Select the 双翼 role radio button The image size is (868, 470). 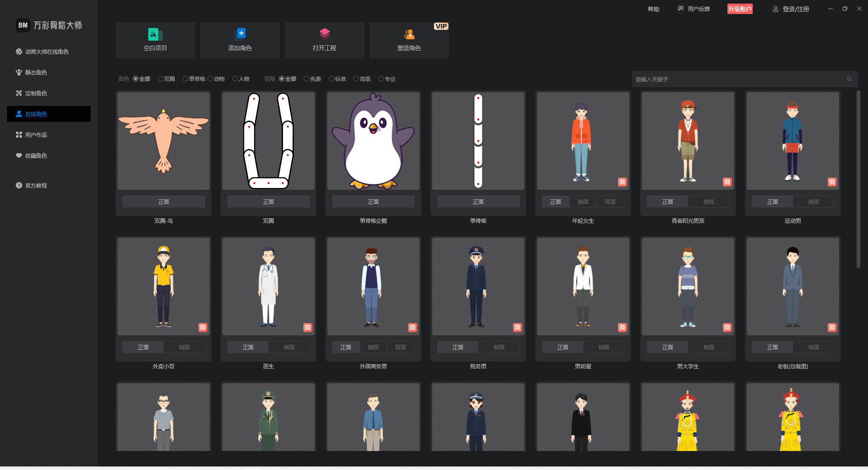[160, 79]
